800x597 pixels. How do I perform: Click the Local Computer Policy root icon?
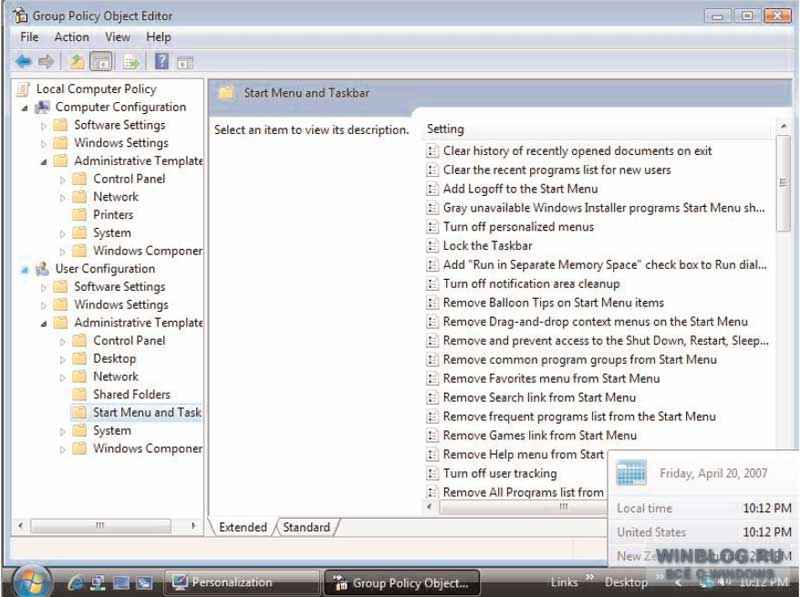23,89
